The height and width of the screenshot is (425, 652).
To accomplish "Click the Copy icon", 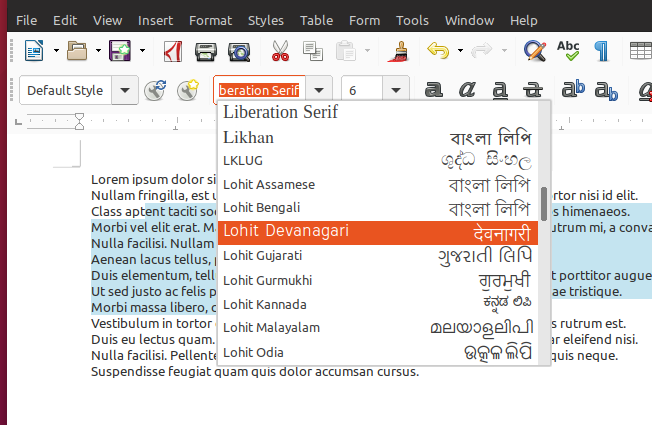I will [x=313, y=51].
